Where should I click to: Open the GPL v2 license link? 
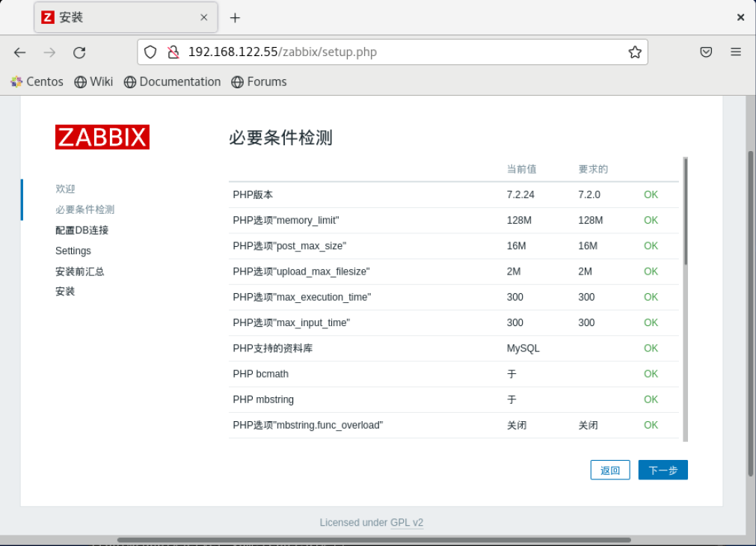tap(407, 522)
